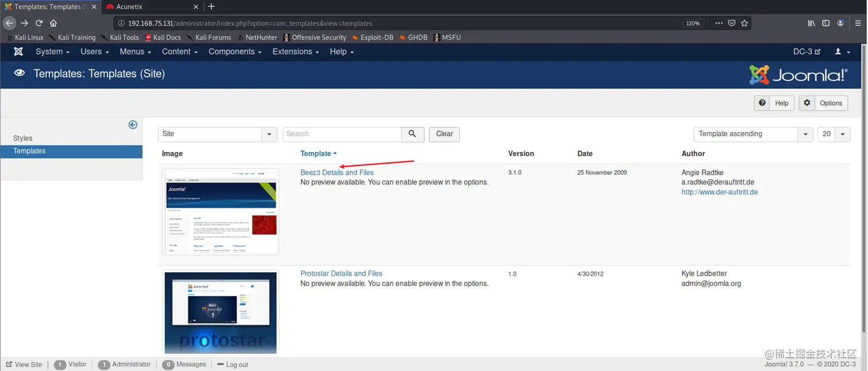Select Styles in the sidebar
868x371 pixels.
point(23,138)
